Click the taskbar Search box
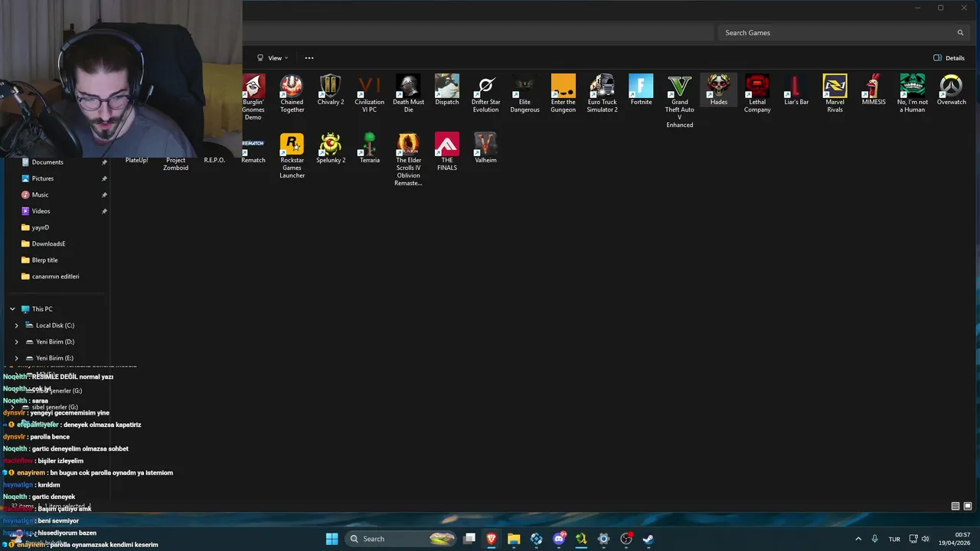980x551 pixels. tap(401, 539)
